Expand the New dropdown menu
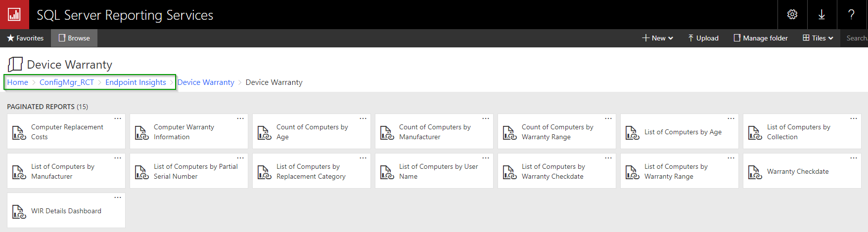This screenshot has width=868, height=232. coord(658,38)
